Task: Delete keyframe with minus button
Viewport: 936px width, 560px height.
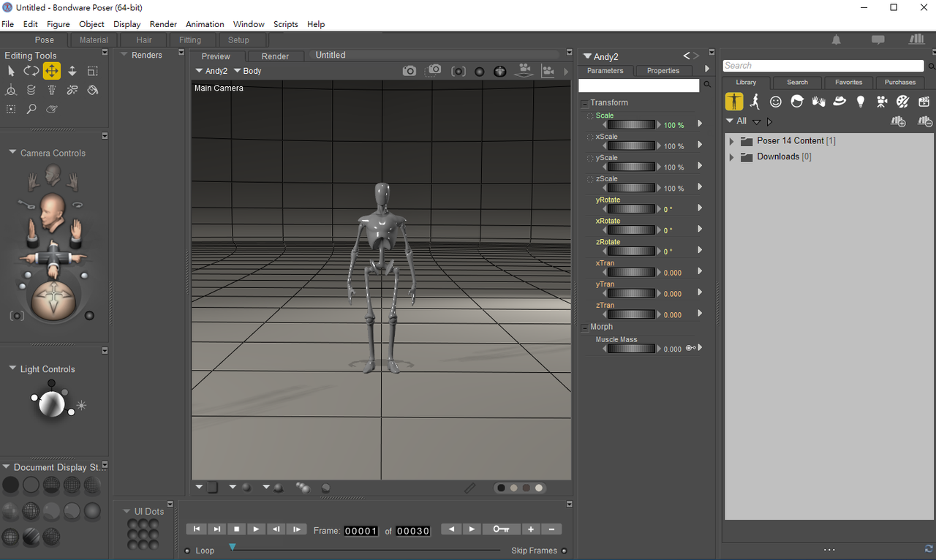Action: tap(551, 529)
